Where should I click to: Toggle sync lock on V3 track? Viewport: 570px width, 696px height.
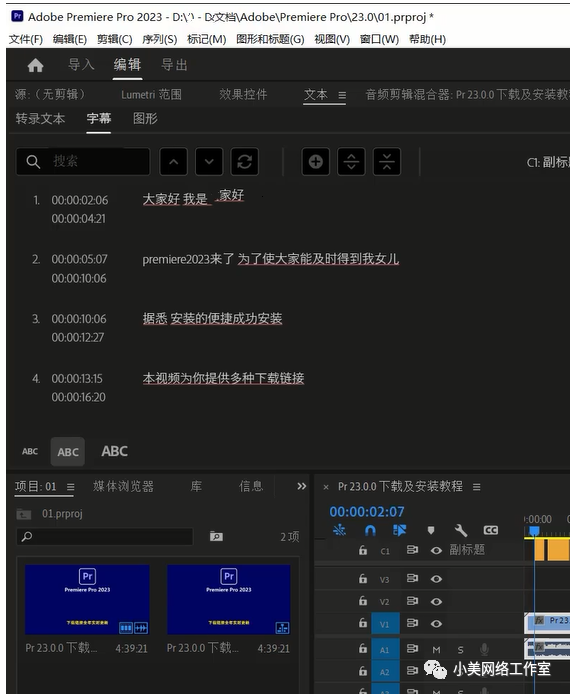point(412,578)
